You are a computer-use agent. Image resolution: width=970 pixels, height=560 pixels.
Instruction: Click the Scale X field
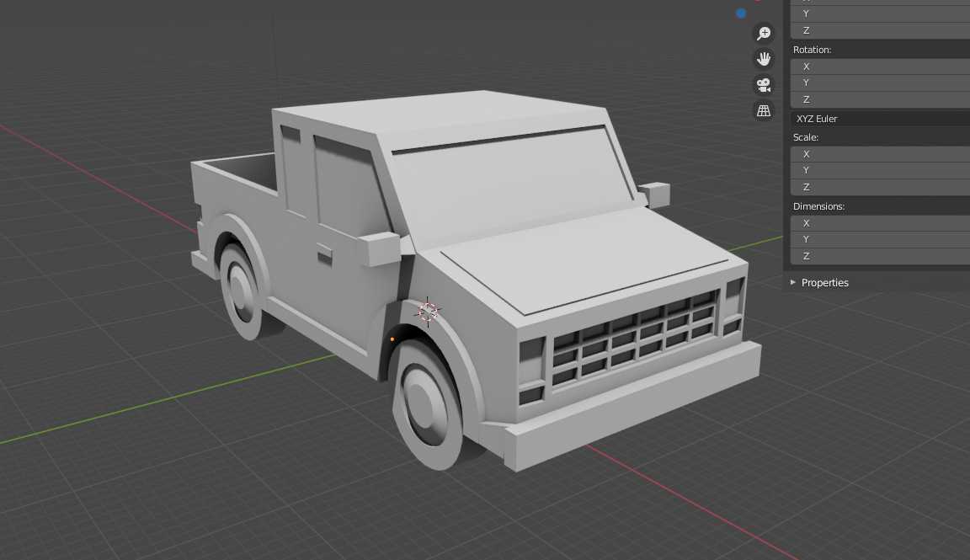(880, 154)
